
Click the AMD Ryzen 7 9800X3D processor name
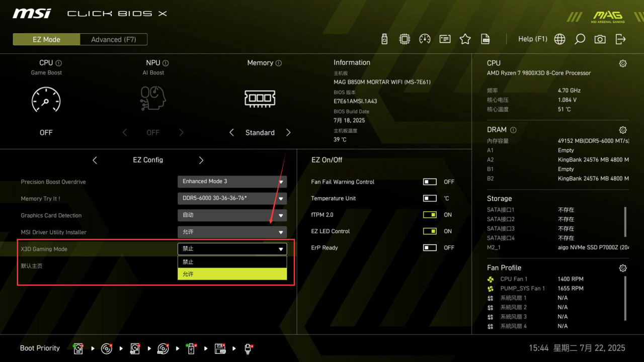tap(539, 73)
